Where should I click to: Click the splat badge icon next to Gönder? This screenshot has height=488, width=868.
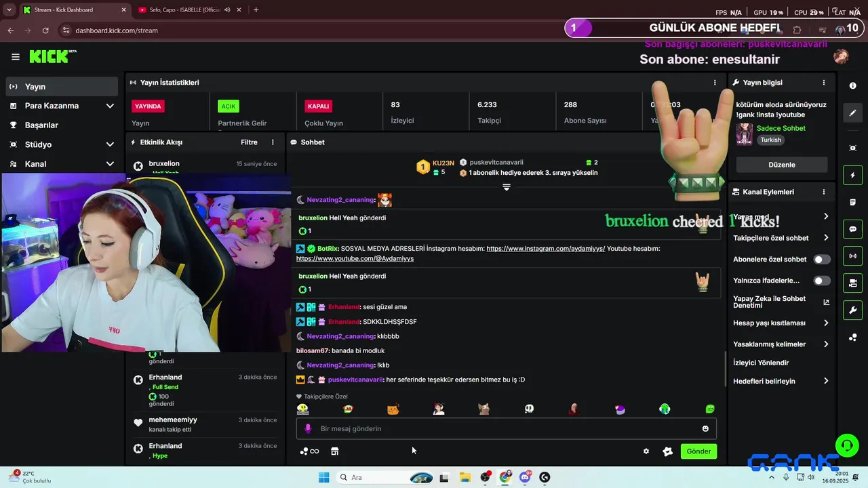[x=667, y=451]
